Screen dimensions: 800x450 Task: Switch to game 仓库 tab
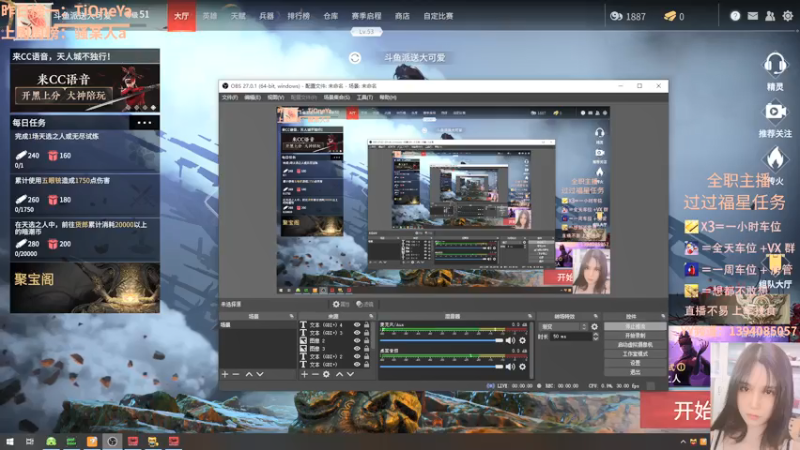[331, 16]
